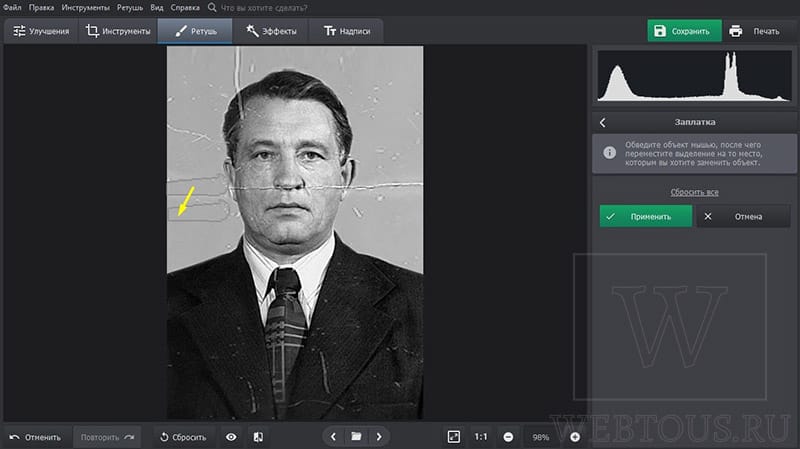Collapse Заплатка panel with back chevron

603,122
